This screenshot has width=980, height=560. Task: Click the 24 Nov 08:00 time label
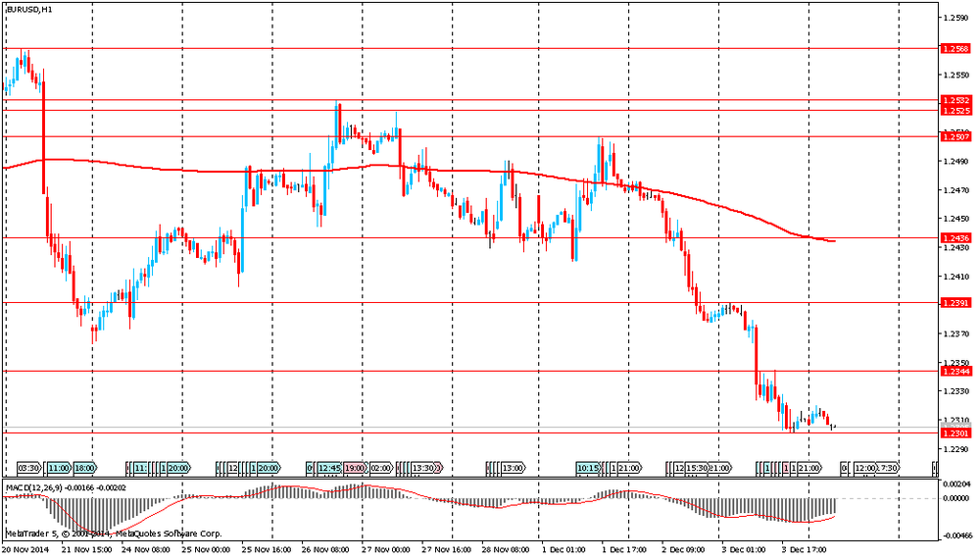coord(146,550)
